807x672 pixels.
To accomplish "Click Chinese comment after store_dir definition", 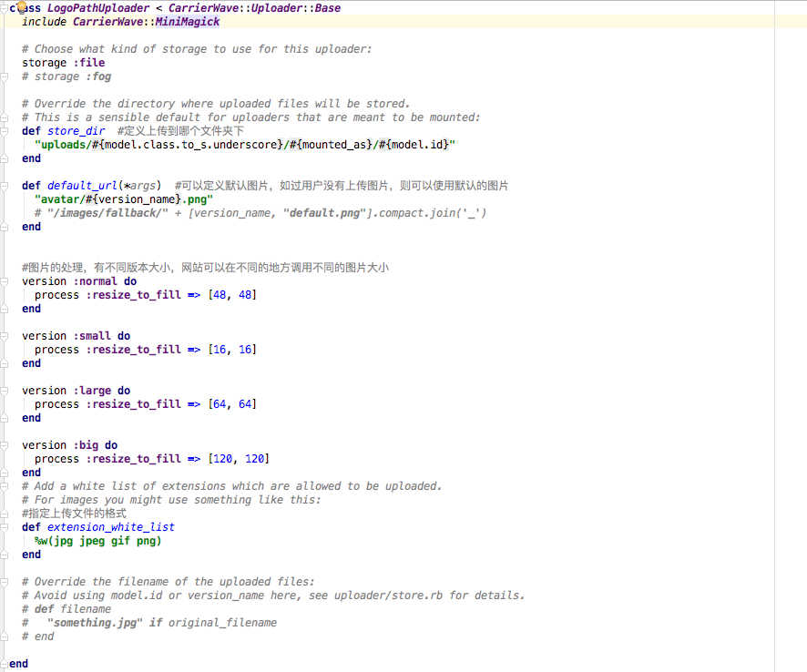I will (180, 131).
